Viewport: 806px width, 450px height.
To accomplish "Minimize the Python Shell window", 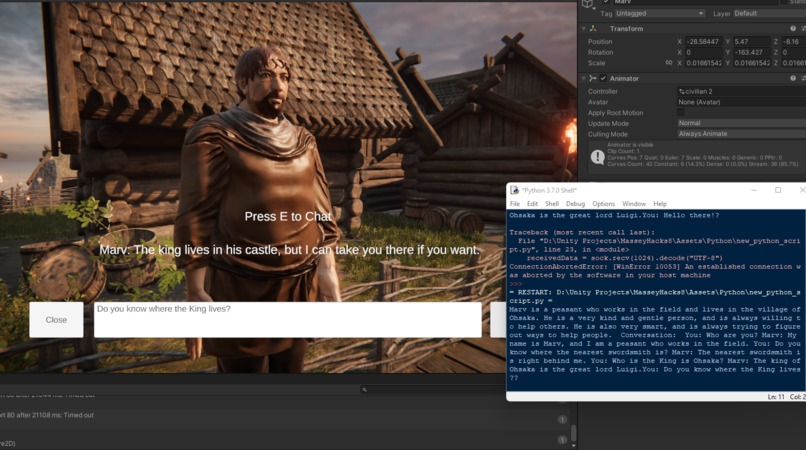I will 754,190.
